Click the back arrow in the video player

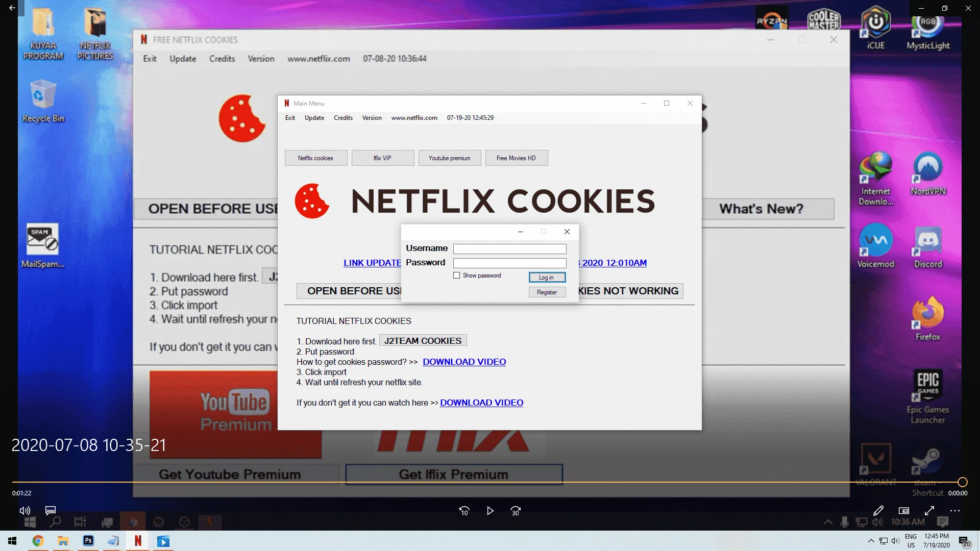pos(12,8)
